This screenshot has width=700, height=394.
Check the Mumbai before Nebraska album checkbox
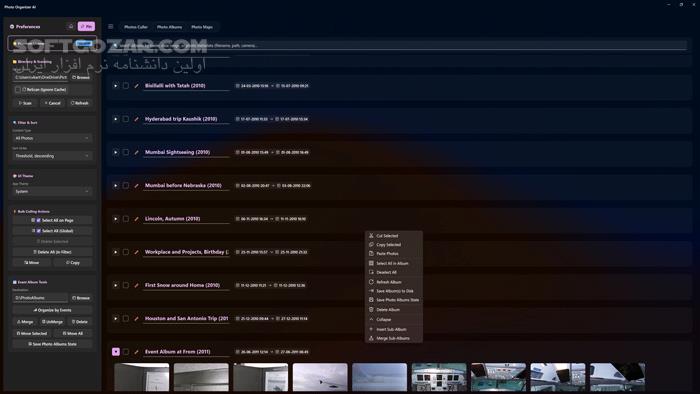click(x=126, y=186)
